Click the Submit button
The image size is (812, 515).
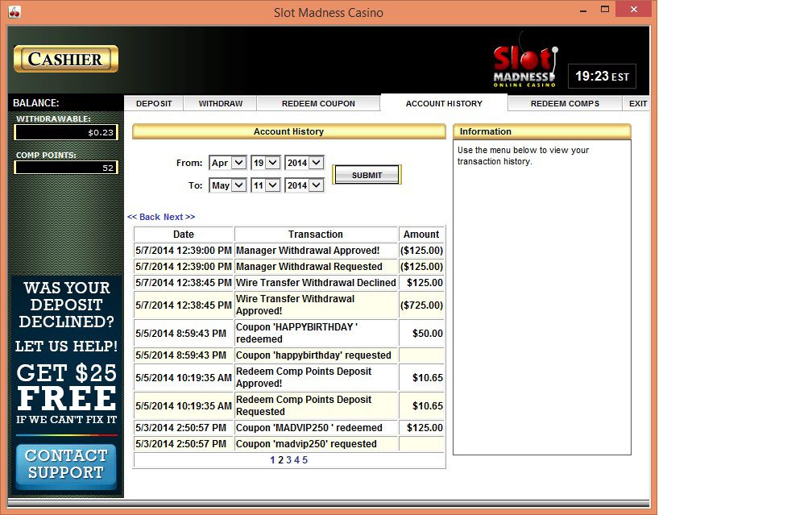pos(367,175)
